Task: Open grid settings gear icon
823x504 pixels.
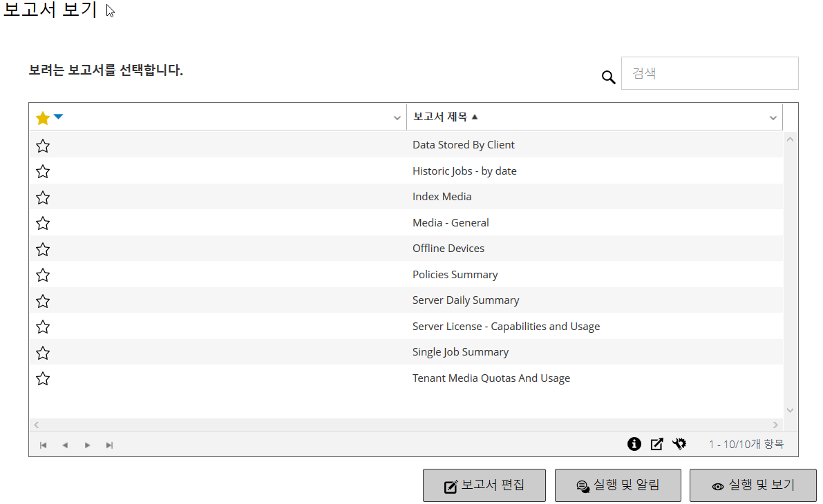Action: tap(679, 444)
